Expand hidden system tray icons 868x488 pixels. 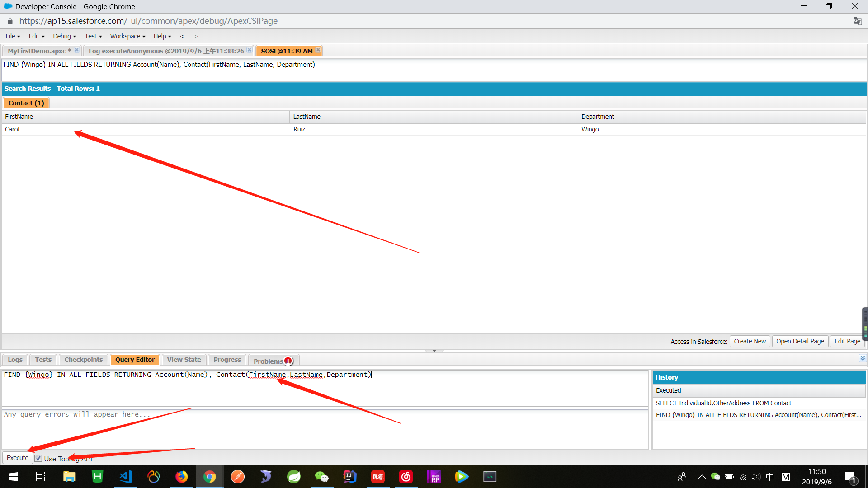tap(702, 477)
